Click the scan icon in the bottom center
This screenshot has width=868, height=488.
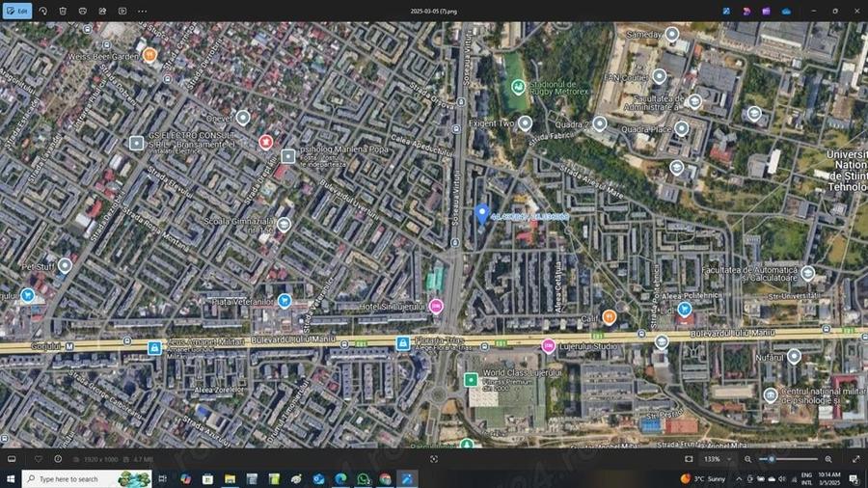(x=434, y=459)
